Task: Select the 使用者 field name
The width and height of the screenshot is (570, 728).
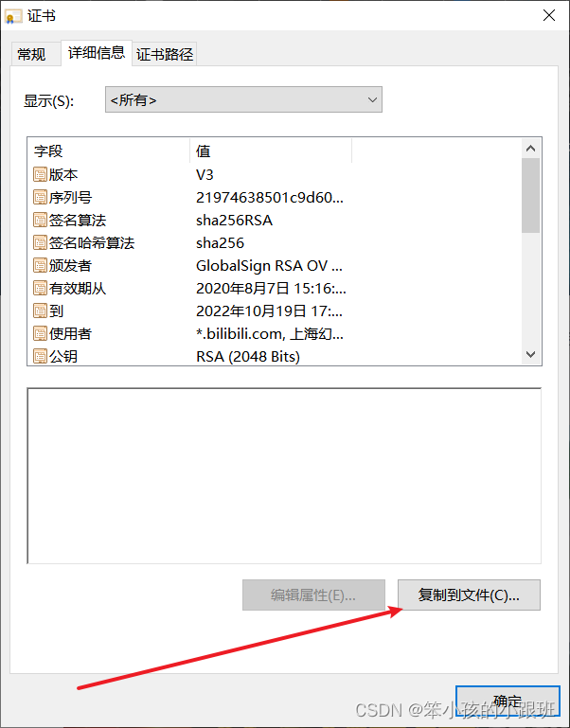Action: (x=71, y=334)
